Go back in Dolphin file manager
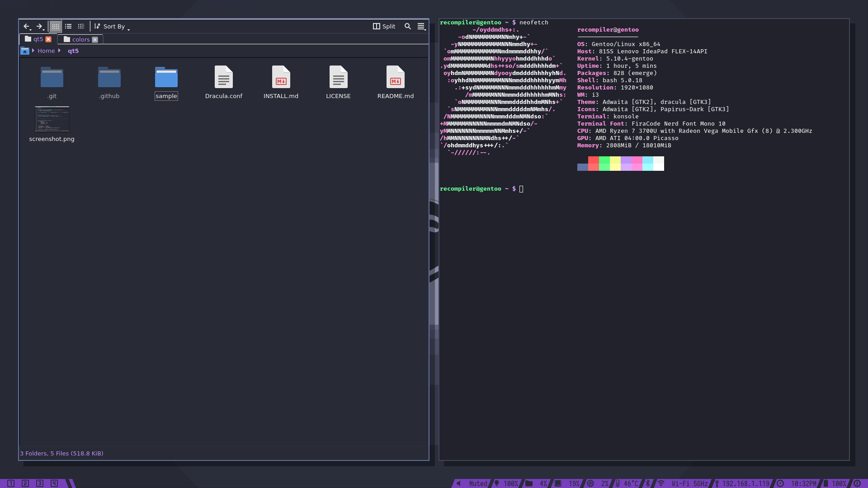This screenshot has width=868, height=488. (x=27, y=27)
